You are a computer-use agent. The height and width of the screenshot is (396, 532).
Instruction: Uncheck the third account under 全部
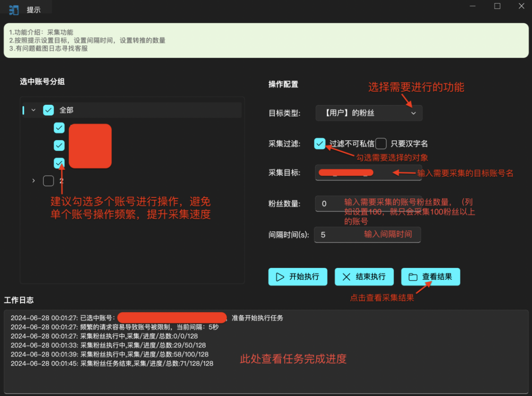59,163
